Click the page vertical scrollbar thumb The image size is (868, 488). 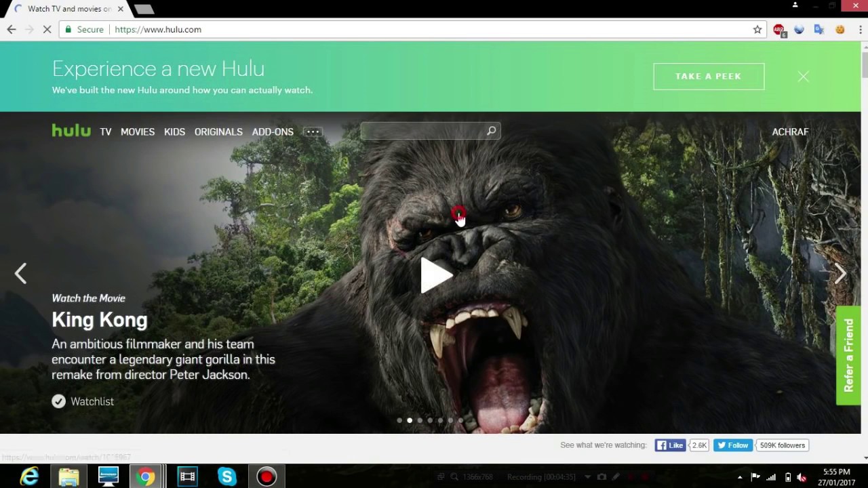[865, 64]
